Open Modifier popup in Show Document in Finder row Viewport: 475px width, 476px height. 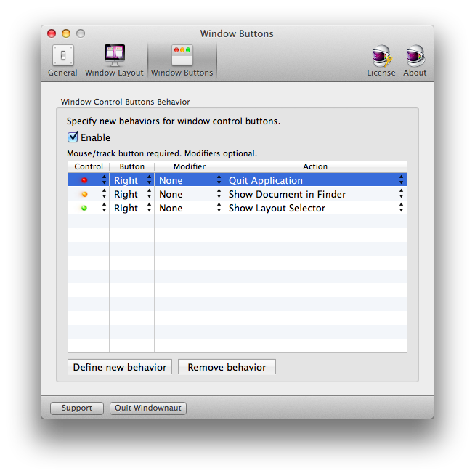click(190, 194)
